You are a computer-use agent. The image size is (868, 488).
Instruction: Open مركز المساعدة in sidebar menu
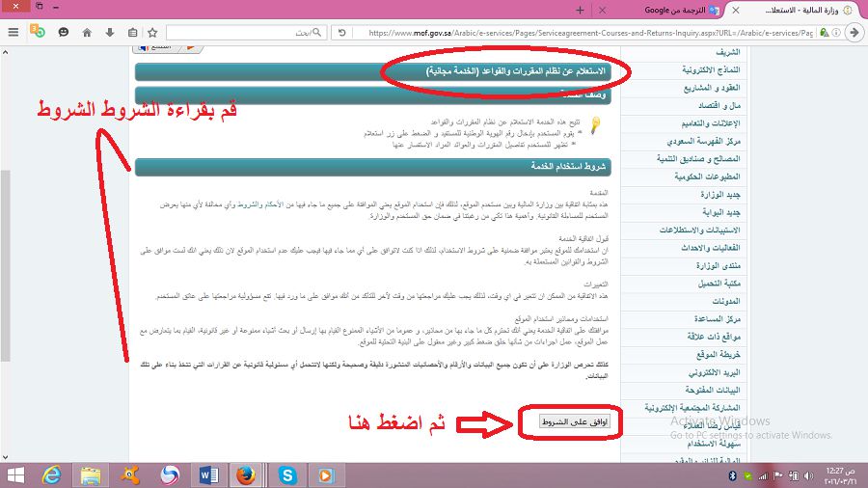tap(717, 318)
